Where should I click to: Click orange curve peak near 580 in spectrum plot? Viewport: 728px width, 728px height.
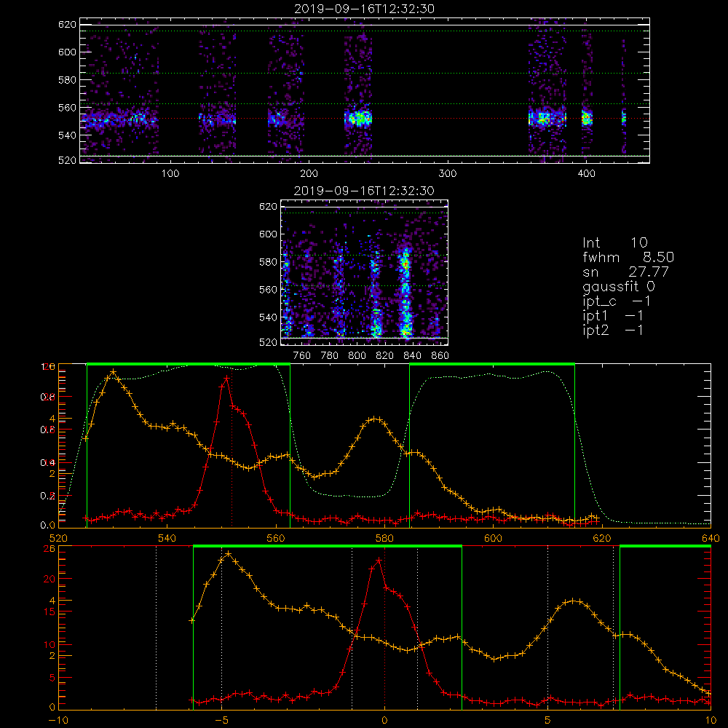[375, 419]
